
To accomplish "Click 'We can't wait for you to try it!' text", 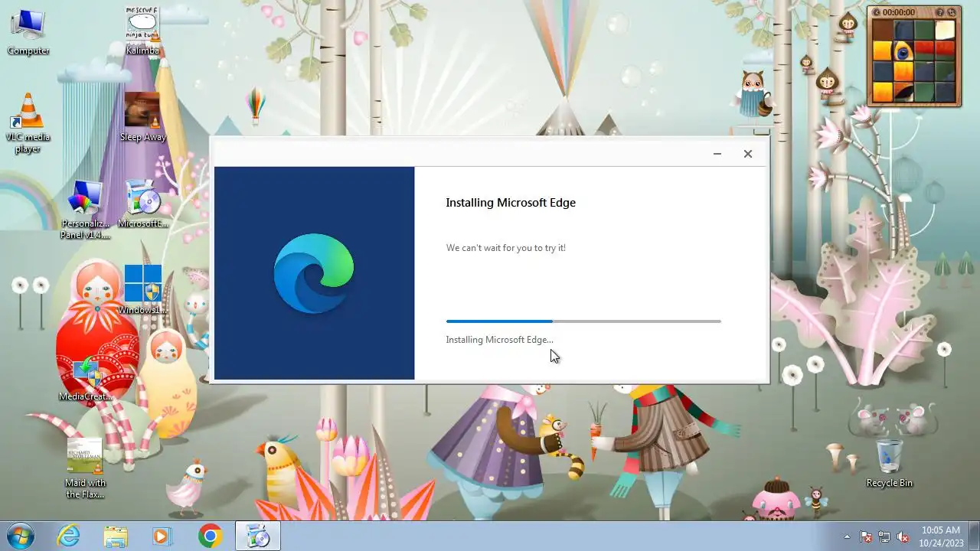I will [506, 248].
